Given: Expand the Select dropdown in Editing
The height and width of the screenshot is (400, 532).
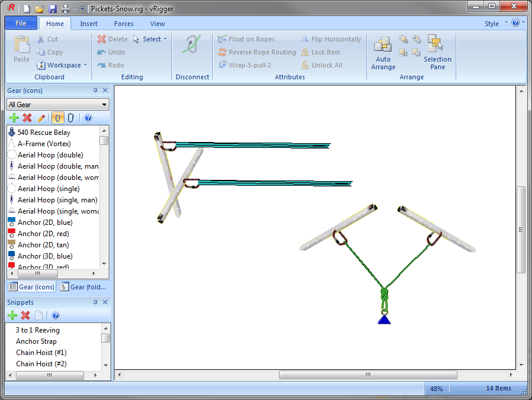Looking at the screenshot, I should point(151,39).
